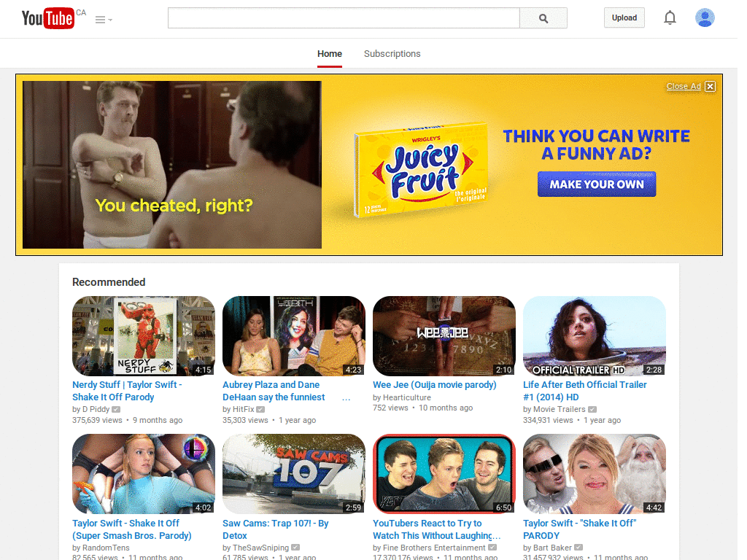Open Aubrey Plaza and Dane DeHaan thumbnail
The image size is (747, 560).
(x=294, y=336)
